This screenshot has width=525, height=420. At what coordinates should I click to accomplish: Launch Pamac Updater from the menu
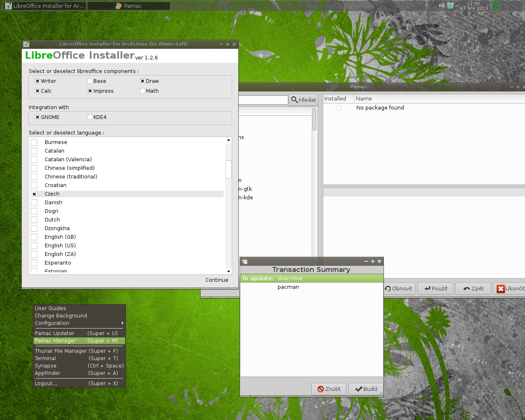(79, 333)
